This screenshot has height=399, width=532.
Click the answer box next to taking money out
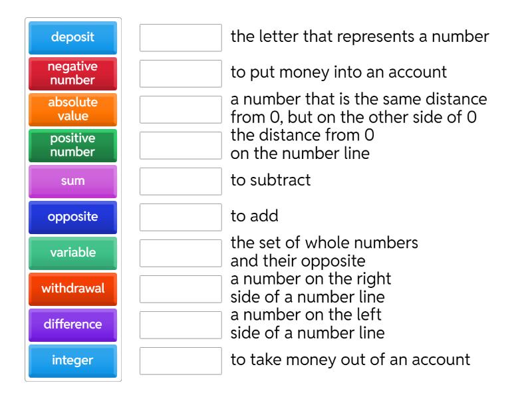(181, 360)
